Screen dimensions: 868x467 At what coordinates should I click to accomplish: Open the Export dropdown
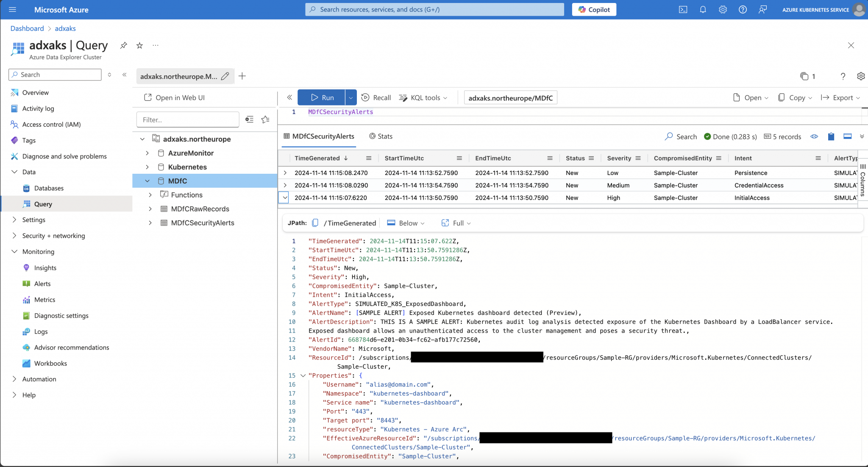click(x=840, y=97)
